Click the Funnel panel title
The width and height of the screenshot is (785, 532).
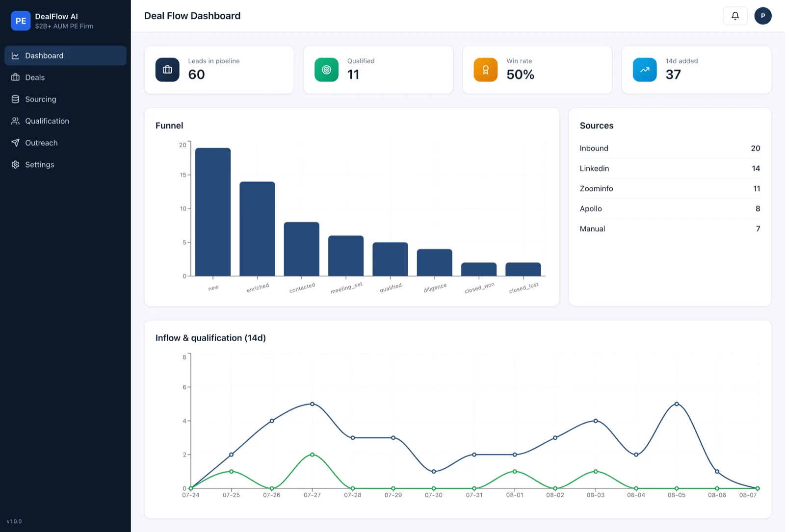tap(169, 126)
